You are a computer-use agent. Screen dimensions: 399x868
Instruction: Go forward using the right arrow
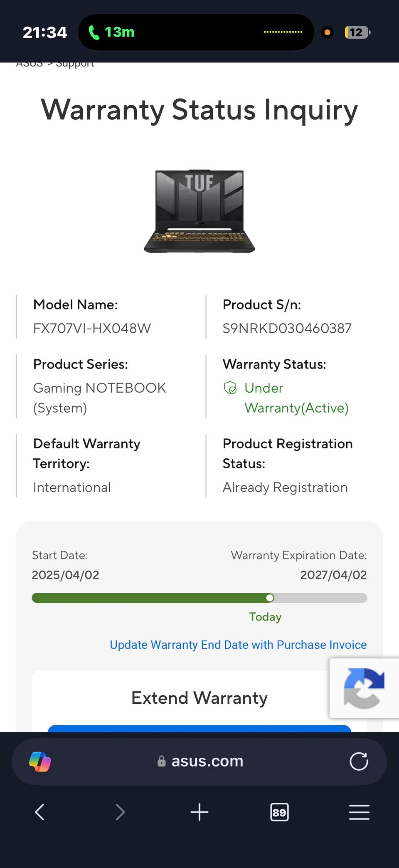click(x=120, y=812)
